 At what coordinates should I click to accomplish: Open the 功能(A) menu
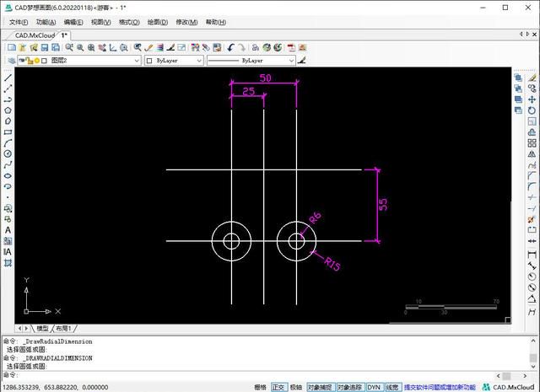coord(46,23)
